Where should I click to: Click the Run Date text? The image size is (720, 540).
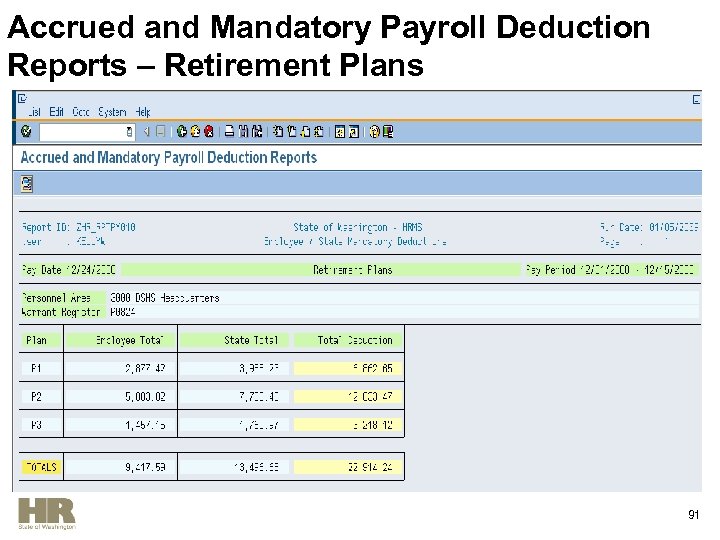pyautogui.click(x=649, y=227)
